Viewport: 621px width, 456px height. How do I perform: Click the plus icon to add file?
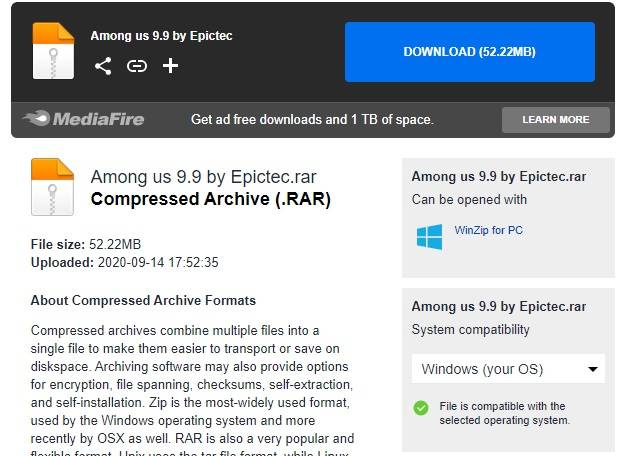[170, 66]
